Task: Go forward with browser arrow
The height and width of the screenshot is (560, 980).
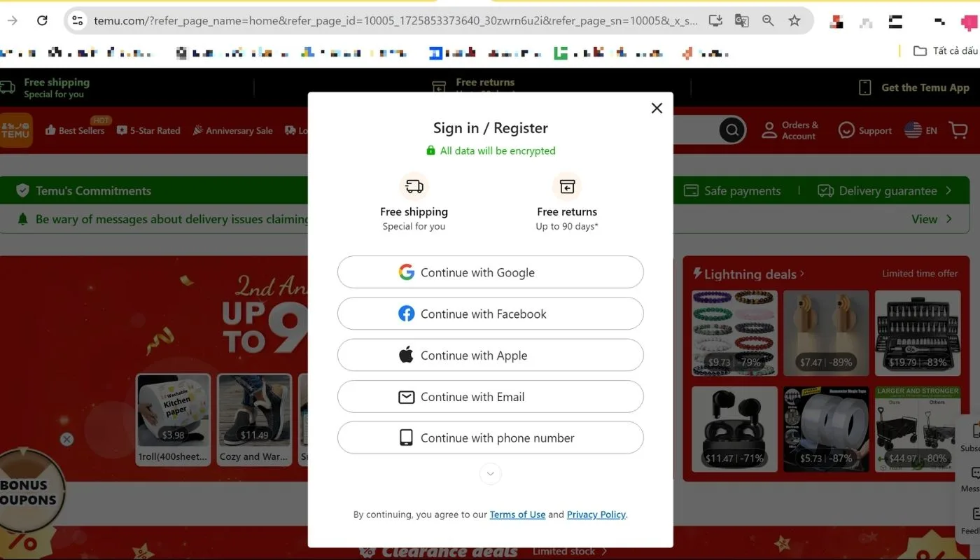Action: [x=12, y=20]
